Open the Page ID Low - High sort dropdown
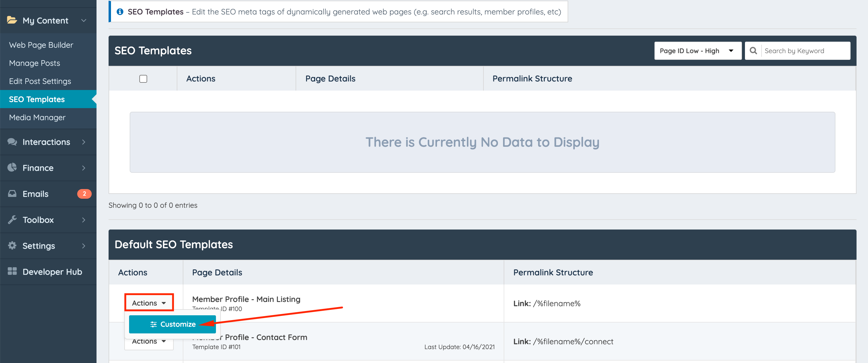Image resolution: width=868 pixels, height=363 pixels. tap(697, 51)
